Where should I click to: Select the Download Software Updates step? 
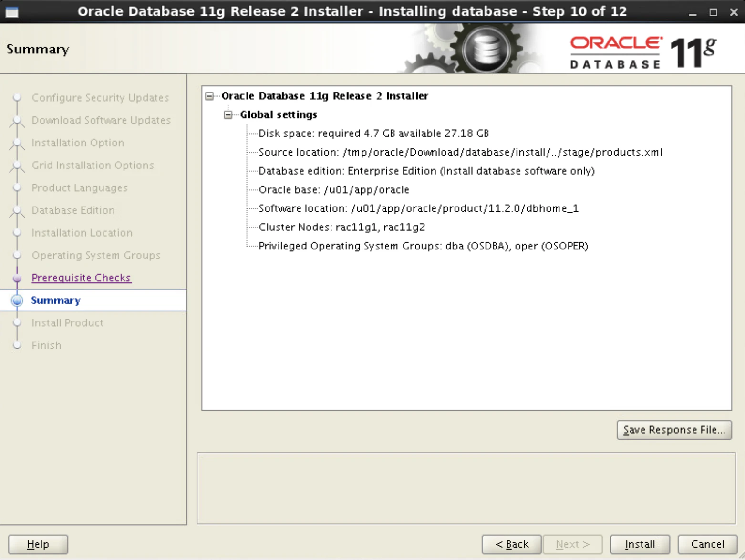(x=101, y=120)
